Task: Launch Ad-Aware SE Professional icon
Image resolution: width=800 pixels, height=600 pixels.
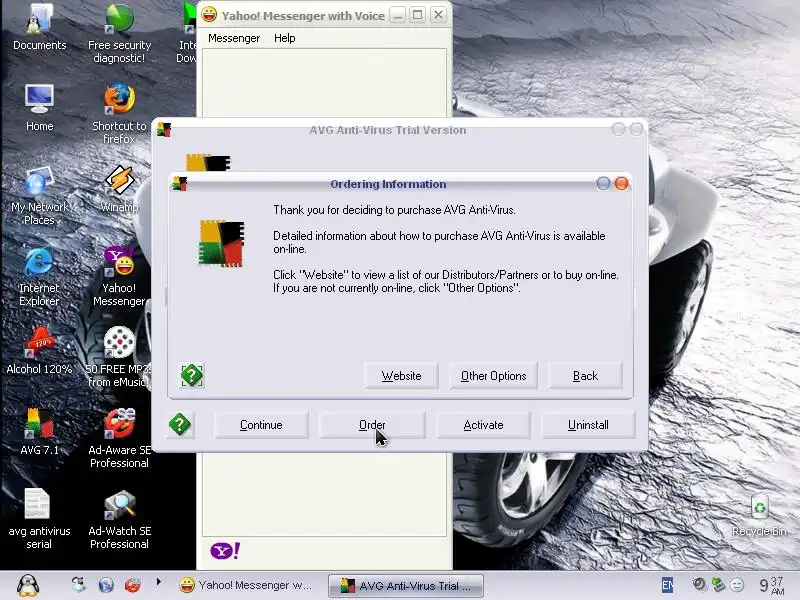Action: 119,438
